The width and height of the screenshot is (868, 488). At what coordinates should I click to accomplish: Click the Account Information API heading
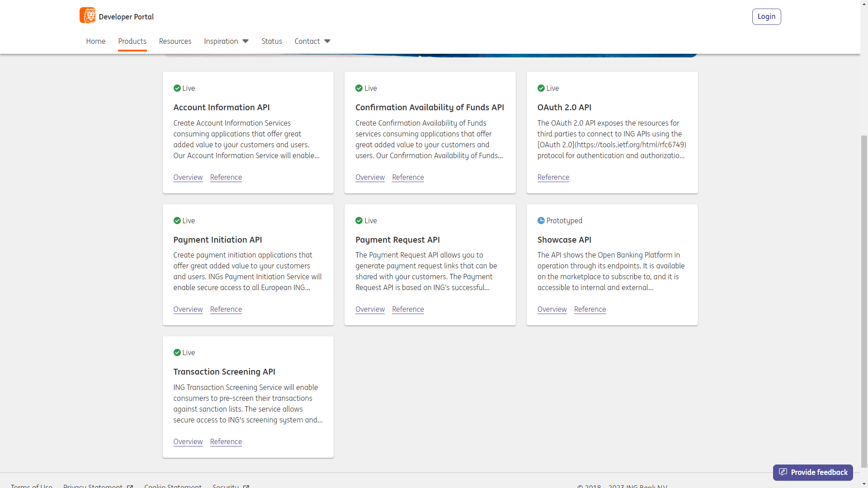pyautogui.click(x=222, y=107)
